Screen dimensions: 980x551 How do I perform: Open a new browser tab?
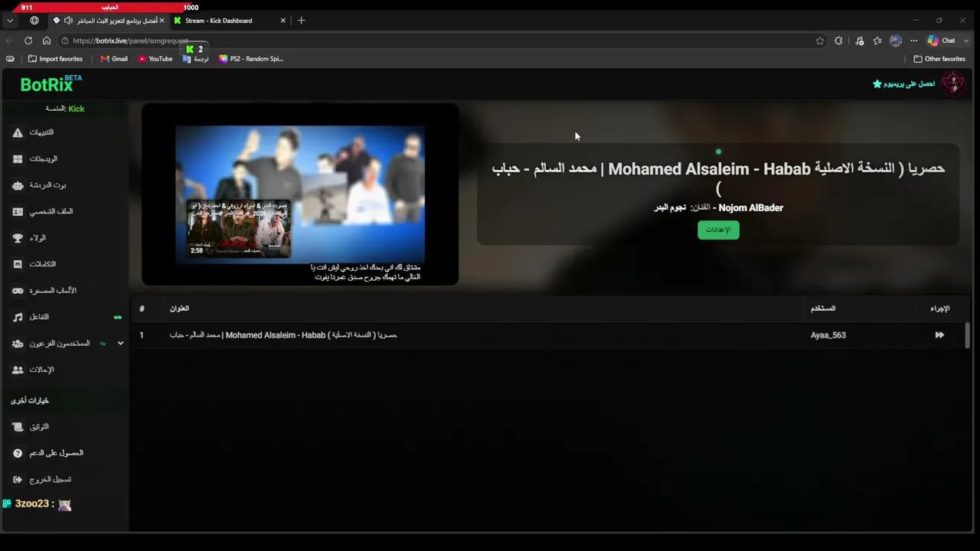coord(301,21)
